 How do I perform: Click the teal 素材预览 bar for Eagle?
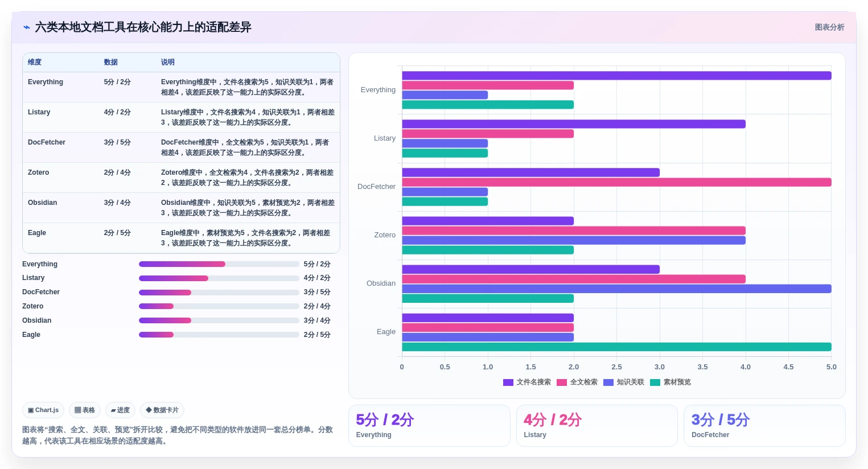coord(616,347)
